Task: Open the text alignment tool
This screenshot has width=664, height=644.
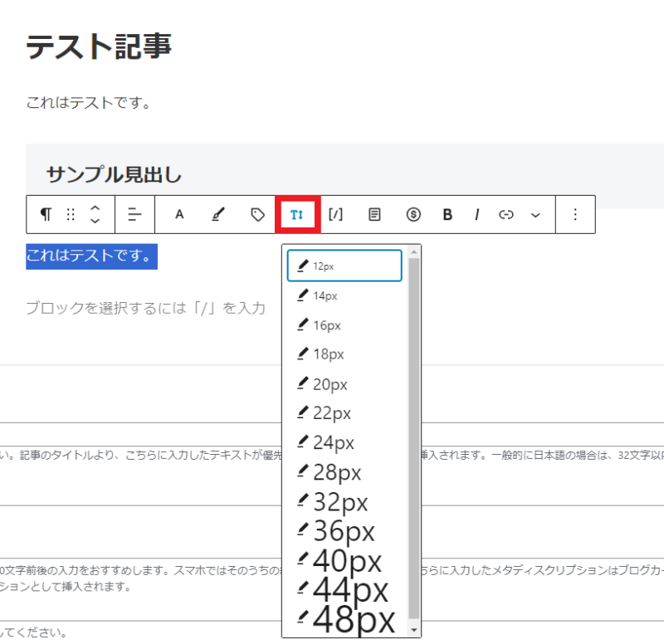Action: 134,214
